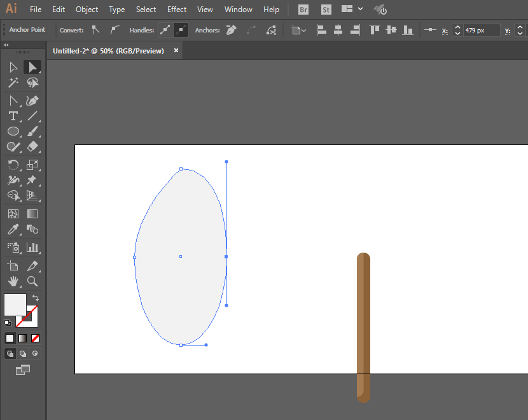The image size is (528, 420).
Task: Open the Effect menu
Action: pos(177,10)
